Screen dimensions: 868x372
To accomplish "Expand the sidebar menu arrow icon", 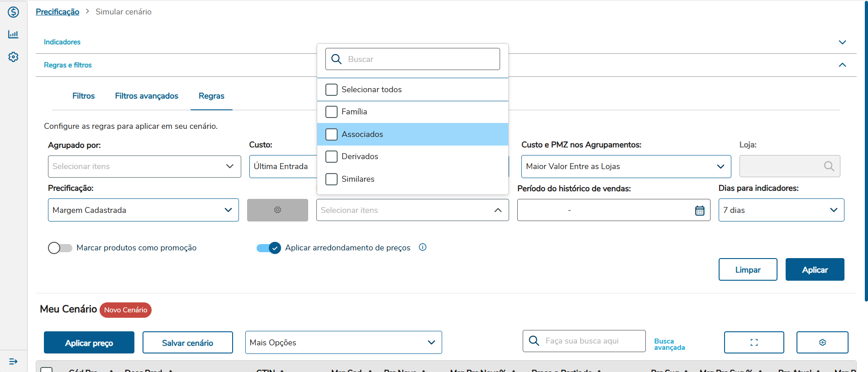I will pos(13,361).
